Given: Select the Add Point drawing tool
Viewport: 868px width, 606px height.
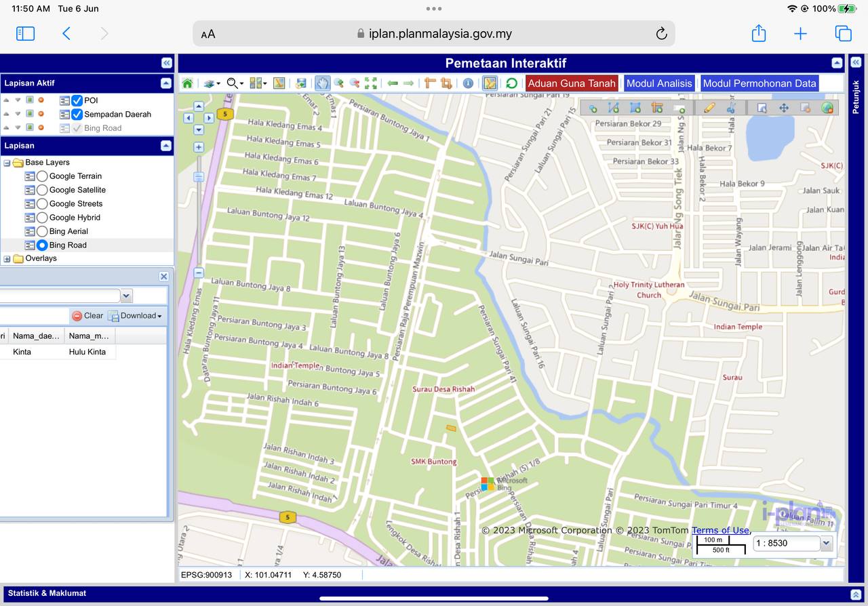Looking at the screenshot, I should point(593,108).
